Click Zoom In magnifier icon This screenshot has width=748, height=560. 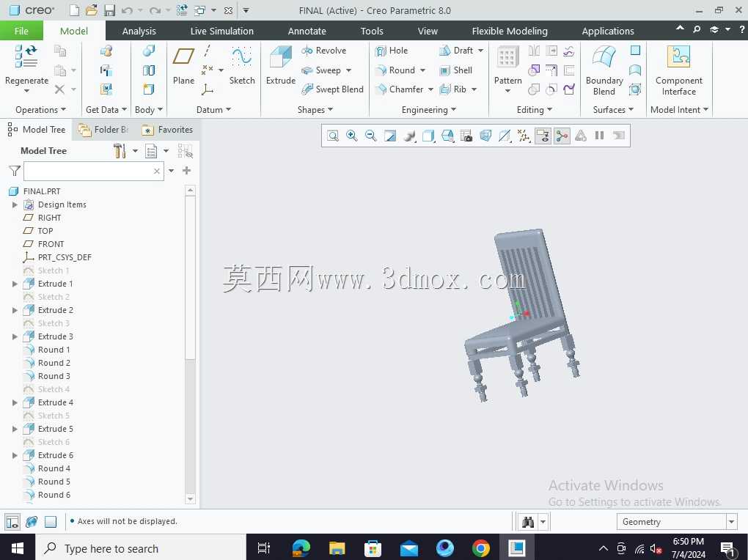click(x=351, y=136)
